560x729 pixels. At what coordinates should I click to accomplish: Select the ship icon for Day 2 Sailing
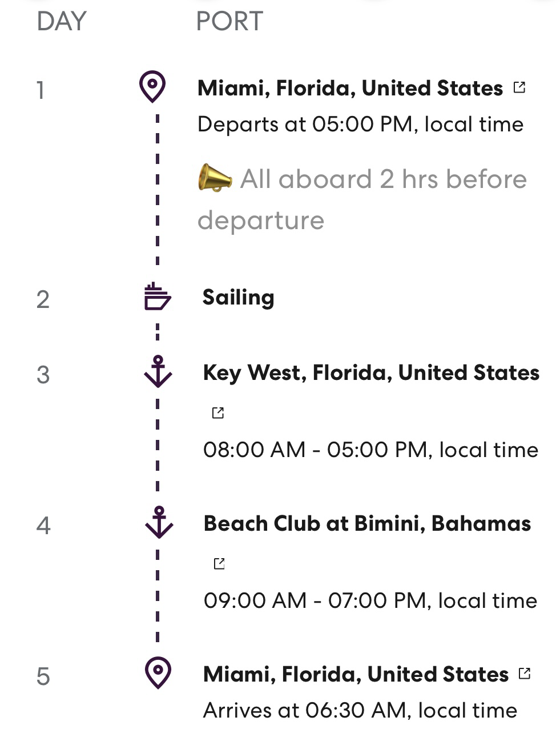(158, 297)
